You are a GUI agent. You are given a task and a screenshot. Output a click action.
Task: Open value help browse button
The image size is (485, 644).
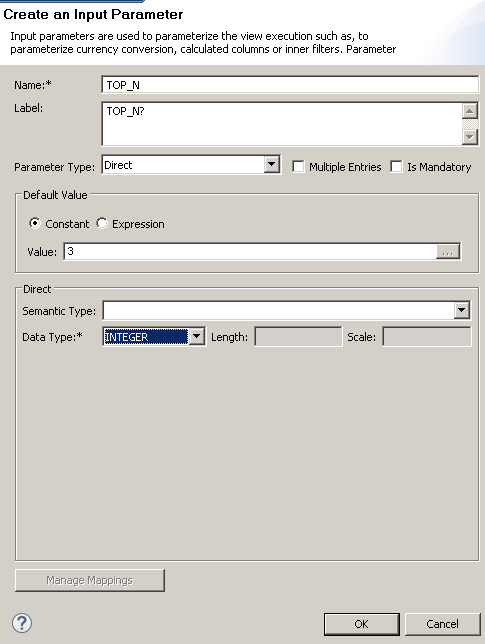click(448, 252)
